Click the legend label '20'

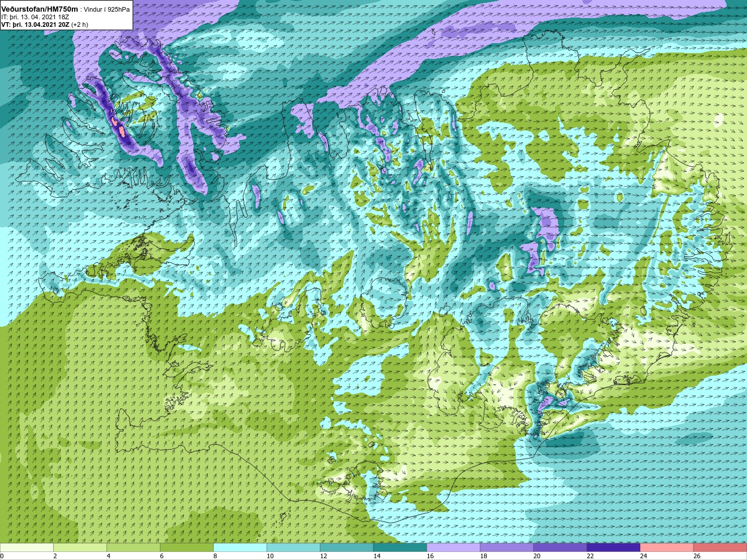point(536,556)
